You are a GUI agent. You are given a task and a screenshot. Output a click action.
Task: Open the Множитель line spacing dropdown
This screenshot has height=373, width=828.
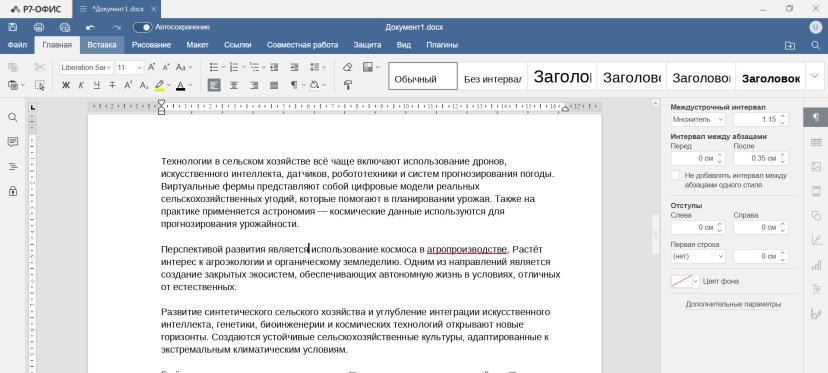coord(698,119)
